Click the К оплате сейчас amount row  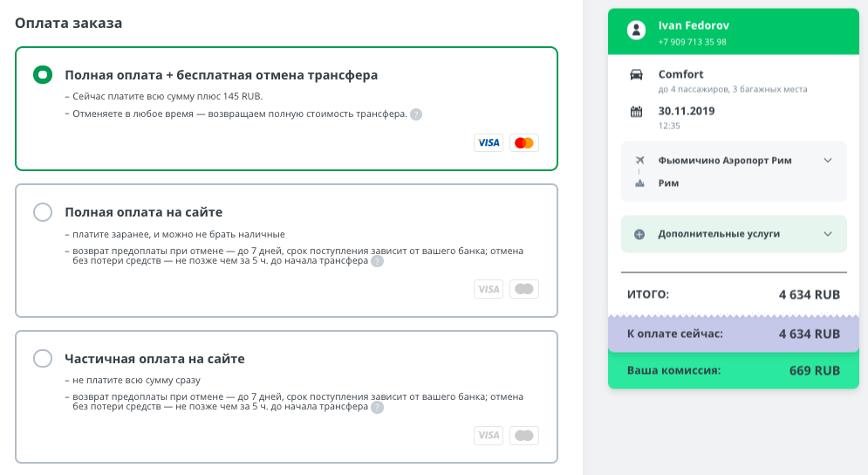tap(733, 334)
